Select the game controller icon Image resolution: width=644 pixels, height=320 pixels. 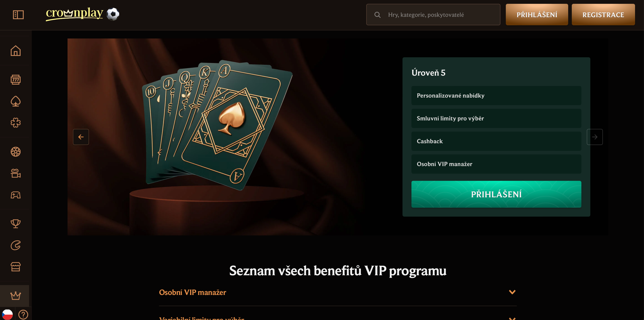15,195
